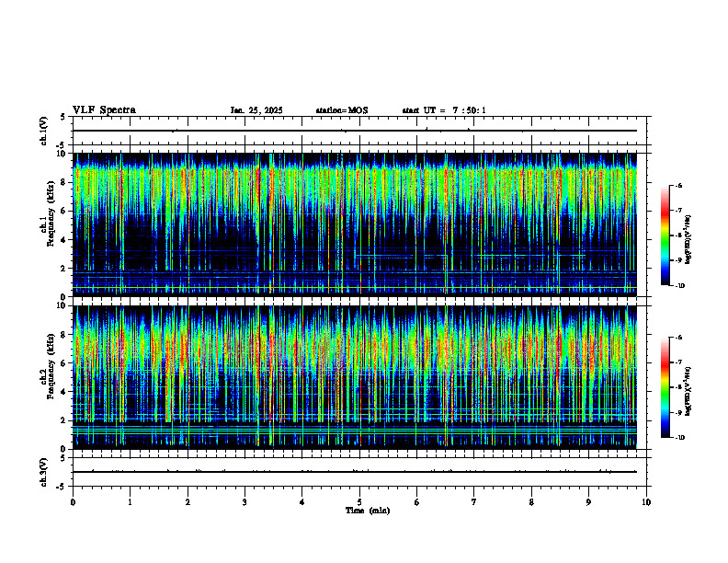Click the "Time (min)" axis title
This screenshot has height=563, width=728.
click(368, 511)
